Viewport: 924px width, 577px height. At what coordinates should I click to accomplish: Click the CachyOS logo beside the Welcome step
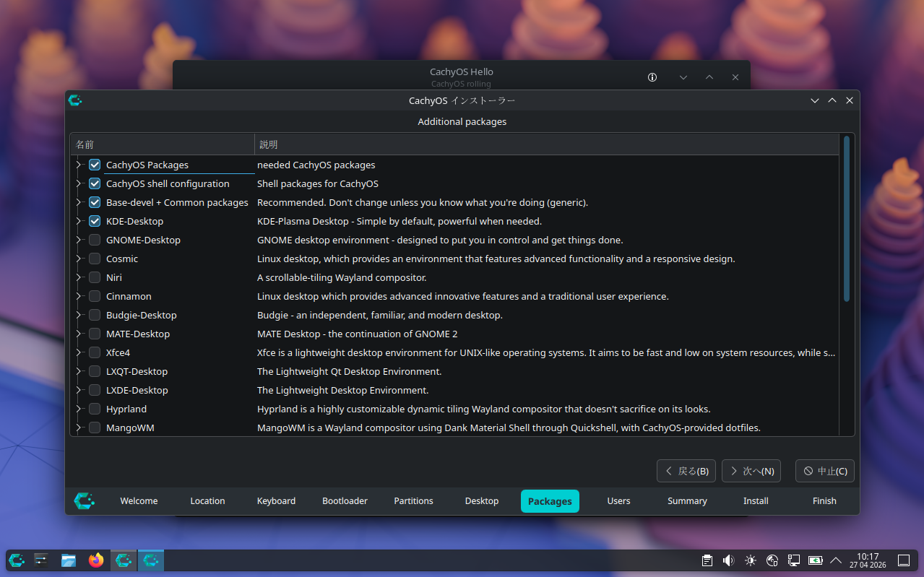(x=85, y=500)
